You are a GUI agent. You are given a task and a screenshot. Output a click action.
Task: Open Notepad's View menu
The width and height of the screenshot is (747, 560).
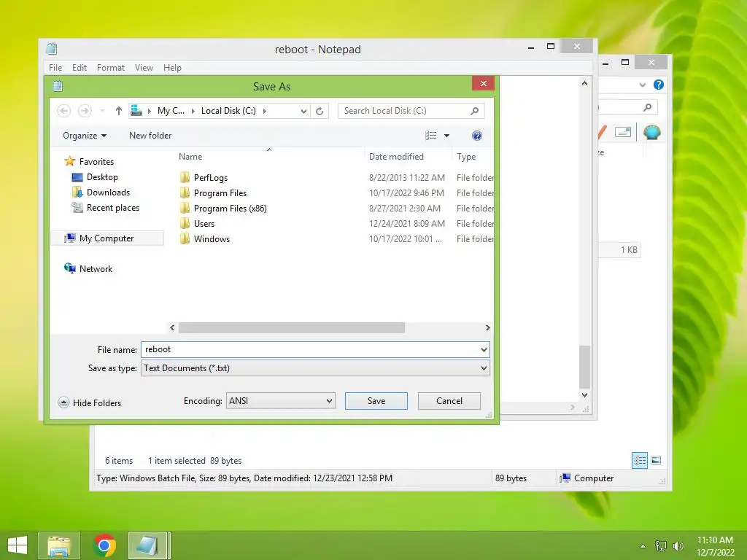[x=144, y=68]
